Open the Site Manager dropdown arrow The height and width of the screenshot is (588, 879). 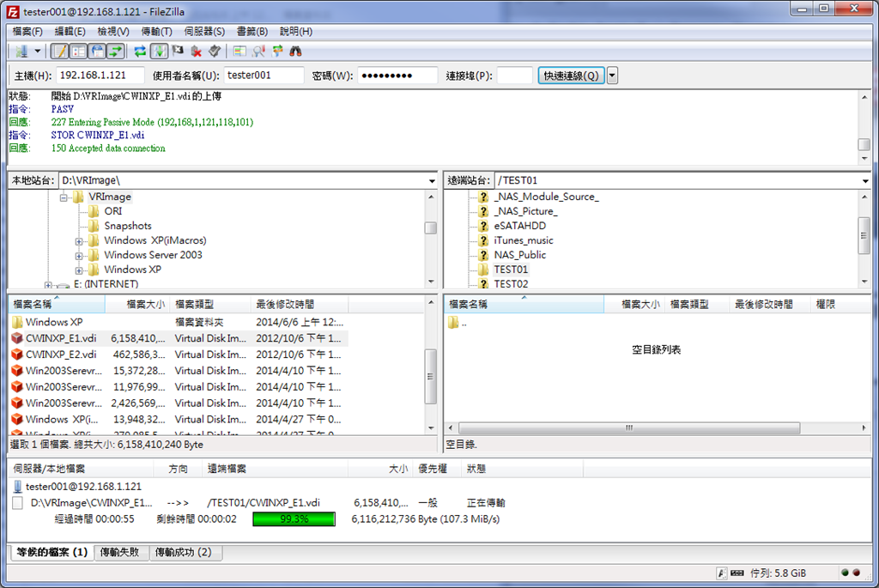click(38, 52)
